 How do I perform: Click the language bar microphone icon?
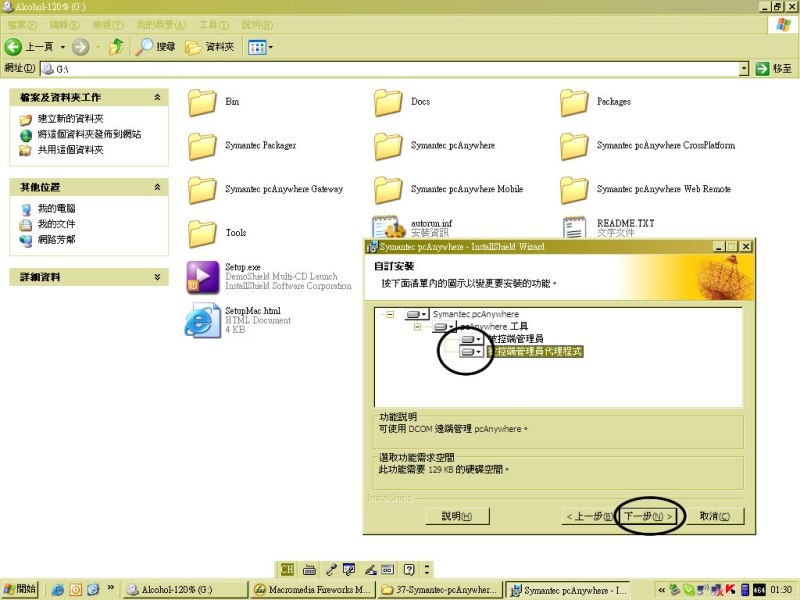point(331,569)
